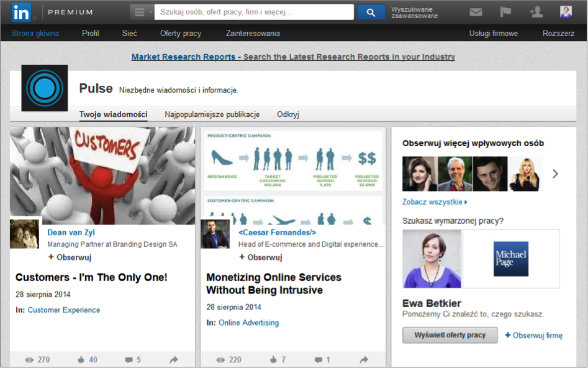The width and height of the screenshot is (588, 368).
Task: Select the gray-haired man influencer photo
Action: pyautogui.click(x=455, y=174)
